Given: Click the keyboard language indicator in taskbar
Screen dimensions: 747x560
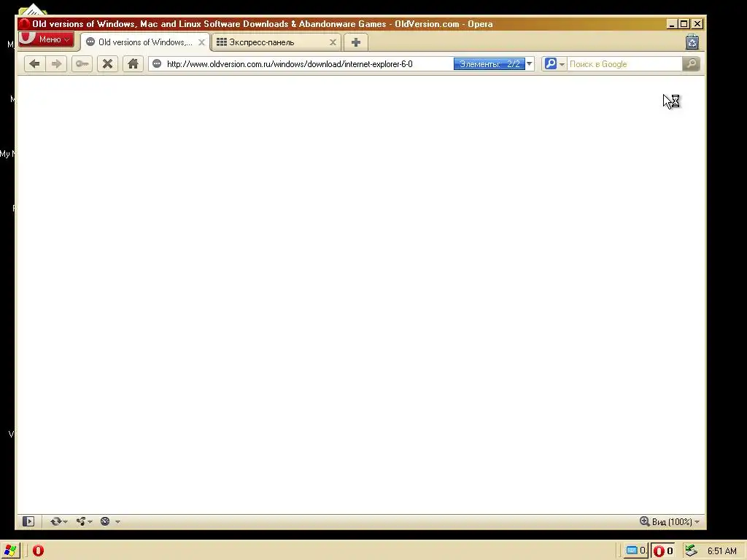Looking at the screenshot, I should tap(636, 551).
